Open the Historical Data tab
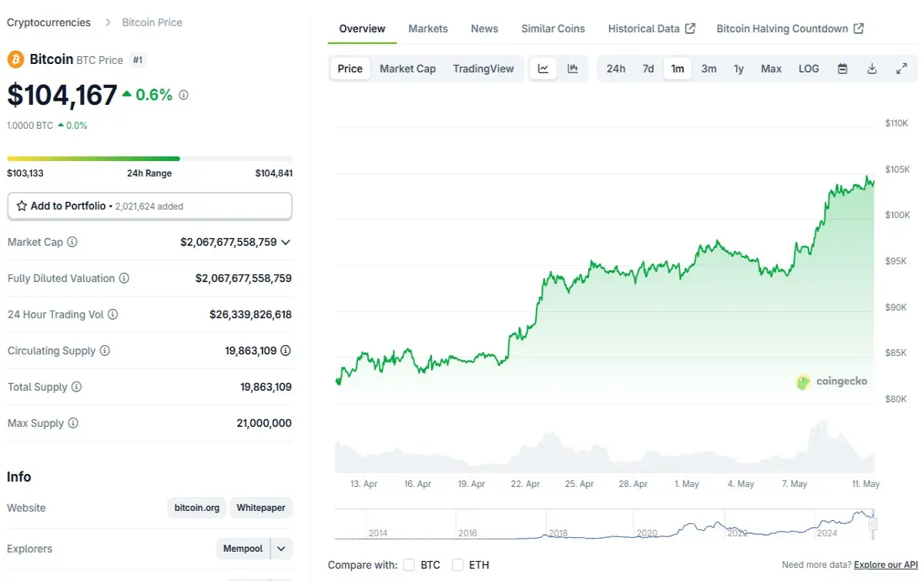Image resolution: width=924 pixels, height=581 pixels. pos(651,29)
